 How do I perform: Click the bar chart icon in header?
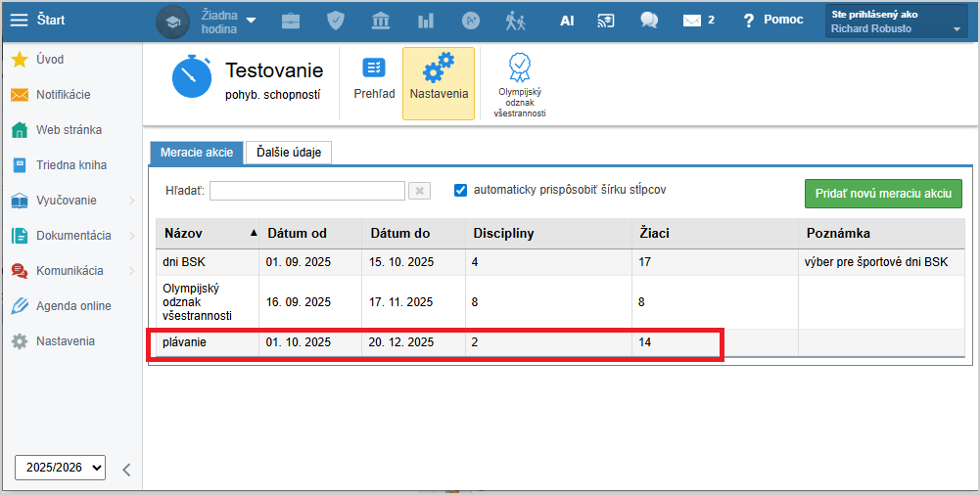click(x=426, y=20)
